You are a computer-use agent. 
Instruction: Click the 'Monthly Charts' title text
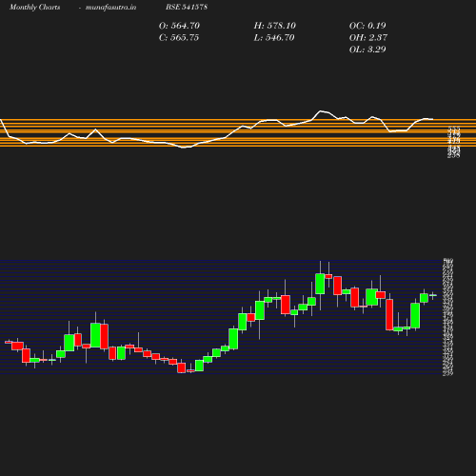point(34,7)
